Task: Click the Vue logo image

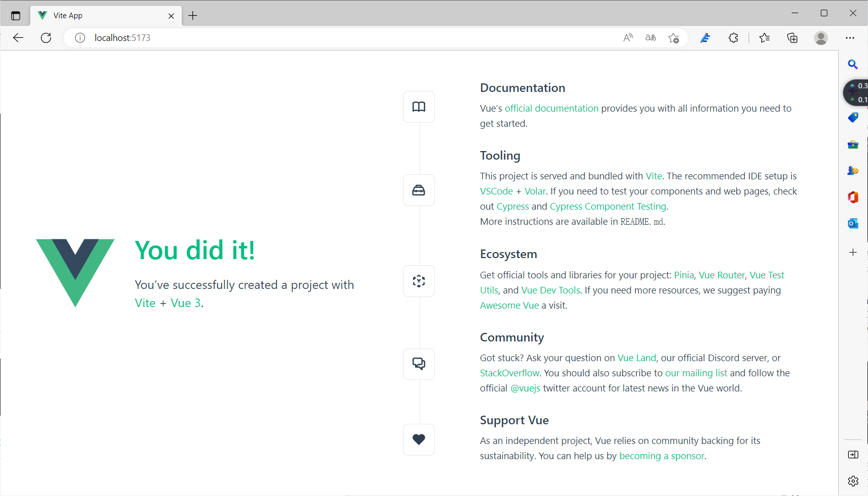Action: tap(75, 273)
